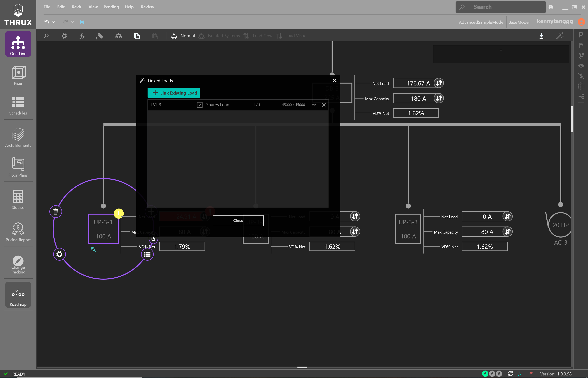Open the Roadmap panel
The width and height of the screenshot is (588, 378).
(x=18, y=295)
